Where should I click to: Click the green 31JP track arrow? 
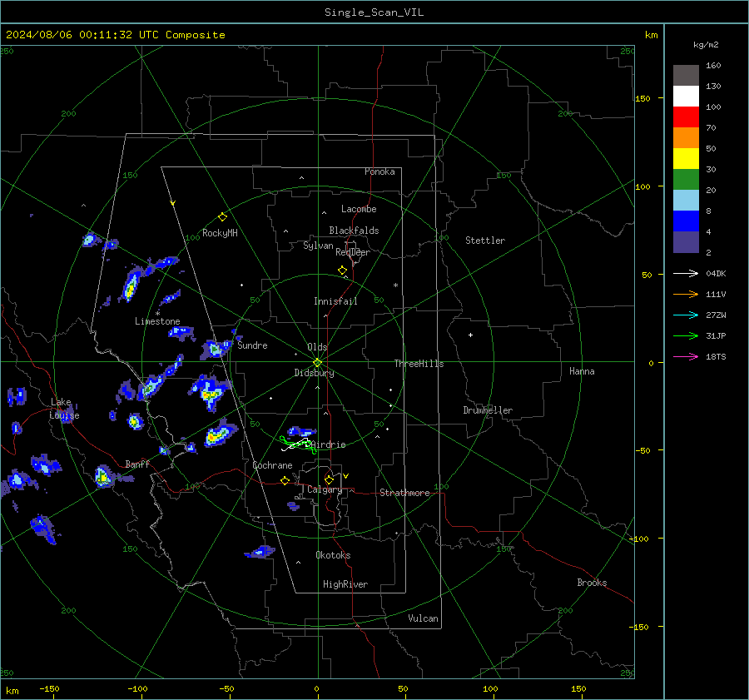click(686, 336)
